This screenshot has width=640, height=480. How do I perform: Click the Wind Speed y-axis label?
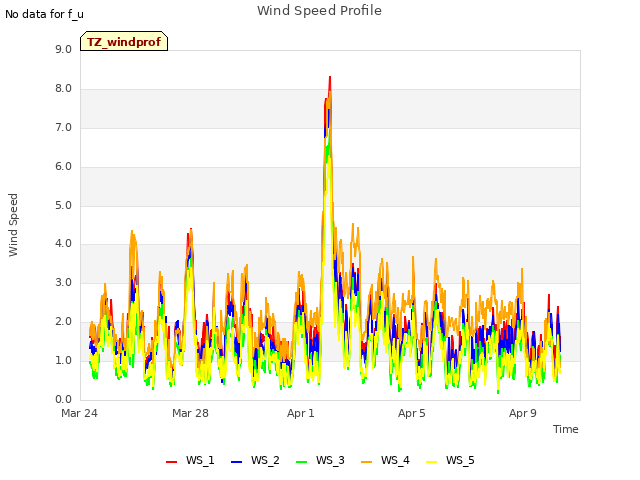click(x=13, y=225)
